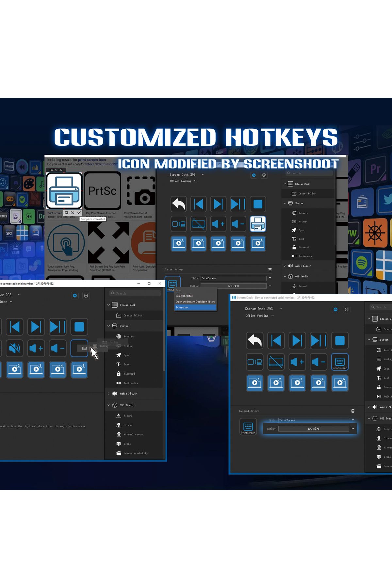Viewport: 392px width, 588px height.
Task: Select the empty highlighted key in the drag-cursor window
Action: (79, 348)
